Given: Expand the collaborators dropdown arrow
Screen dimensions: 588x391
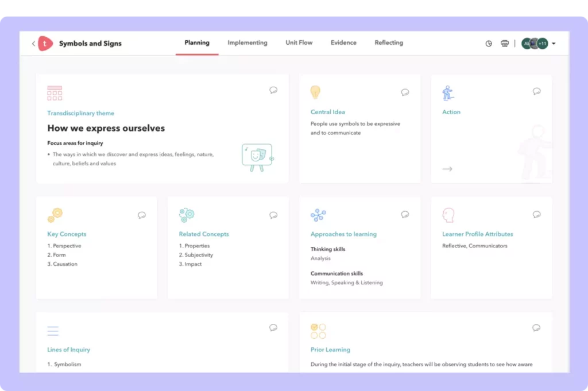Looking at the screenshot, I should pyautogui.click(x=554, y=44).
